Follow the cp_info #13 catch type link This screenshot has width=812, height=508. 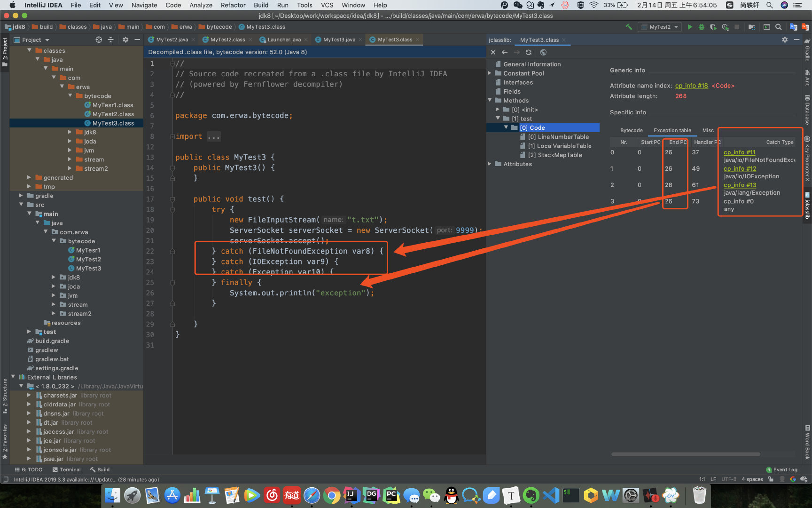point(740,185)
